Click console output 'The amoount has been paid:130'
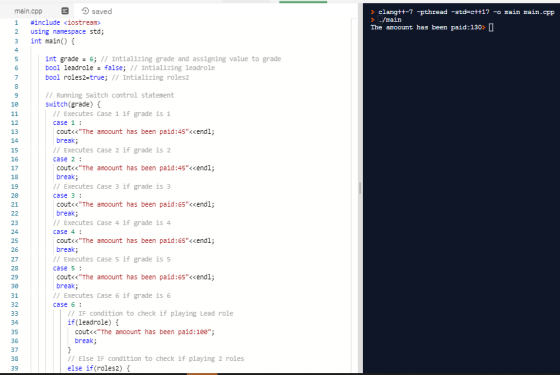 pyautogui.click(x=426, y=28)
